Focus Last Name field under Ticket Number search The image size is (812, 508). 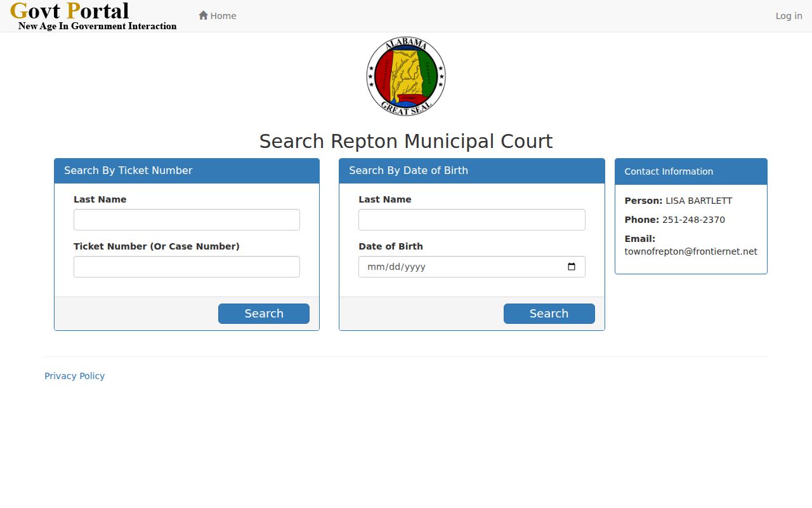pos(187,220)
